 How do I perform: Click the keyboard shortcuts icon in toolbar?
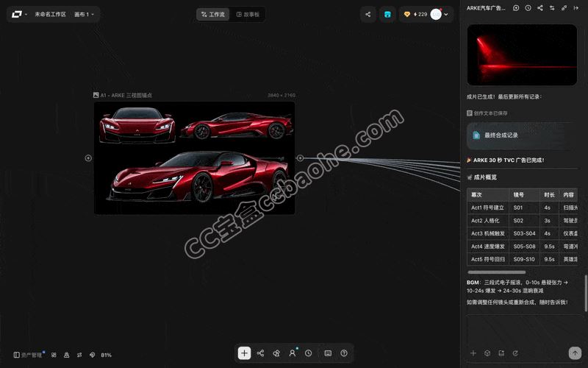[328, 353]
